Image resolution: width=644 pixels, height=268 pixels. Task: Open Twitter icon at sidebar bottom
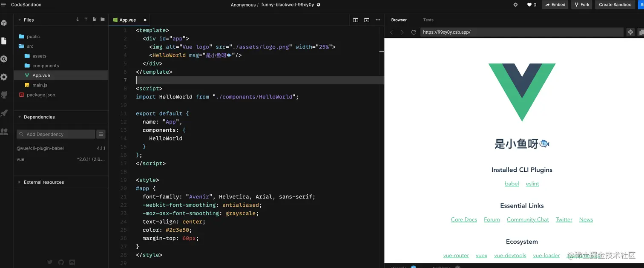click(x=50, y=262)
